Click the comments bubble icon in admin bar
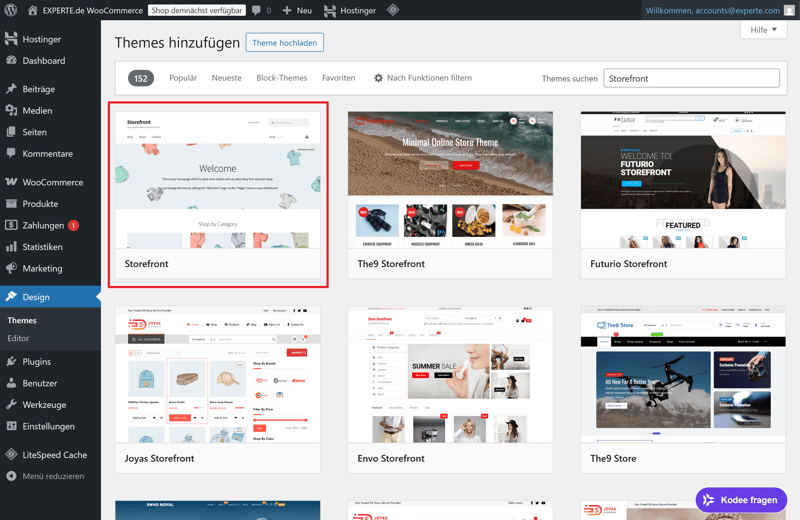The height and width of the screenshot is (520, 800). point(256,10)
